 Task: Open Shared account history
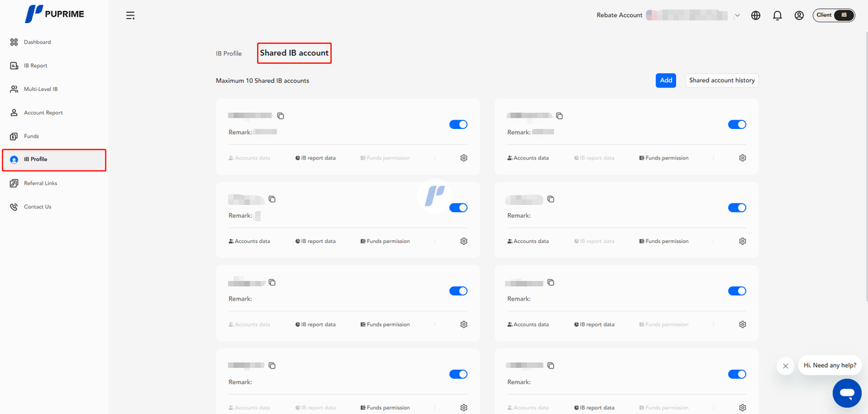(722, 80)
